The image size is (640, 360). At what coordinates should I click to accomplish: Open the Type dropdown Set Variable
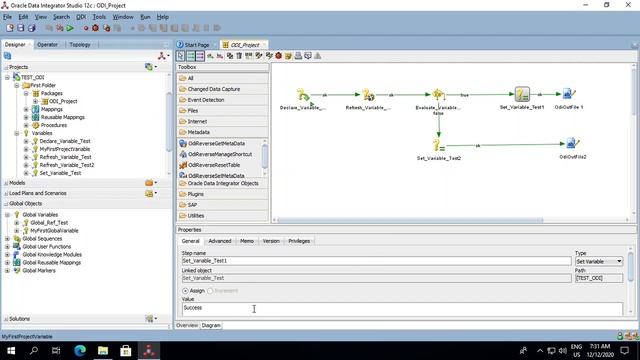599,261
